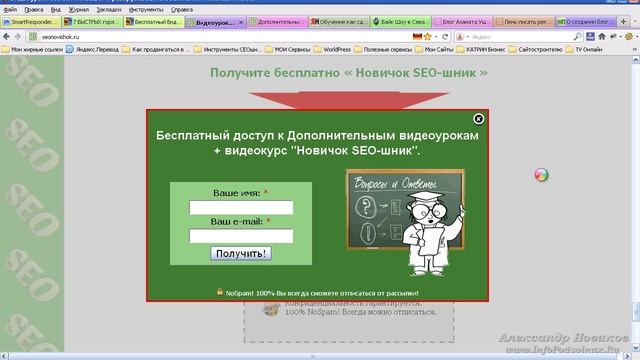Open the Полезные сервисы bookmark folder
Screen dimensions: 640x360
point(383,49)
